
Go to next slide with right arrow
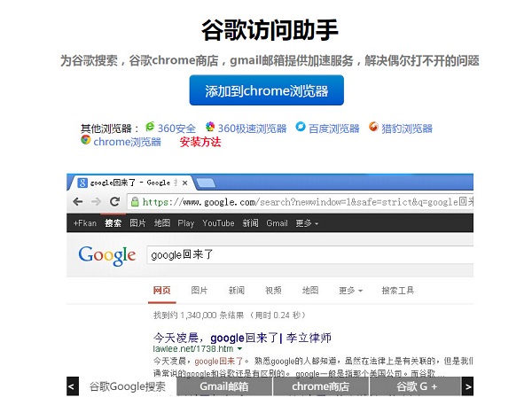point(468,386)
